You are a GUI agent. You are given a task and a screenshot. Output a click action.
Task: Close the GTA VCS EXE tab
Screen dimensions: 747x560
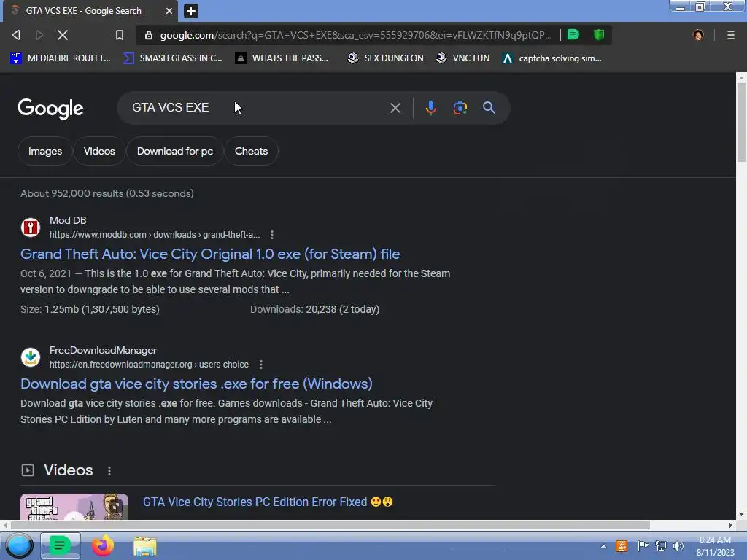point(169,11)
